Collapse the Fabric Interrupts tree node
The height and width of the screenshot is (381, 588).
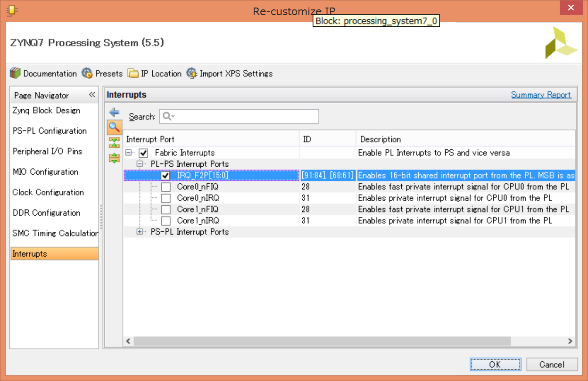click(x=129, y=153)
